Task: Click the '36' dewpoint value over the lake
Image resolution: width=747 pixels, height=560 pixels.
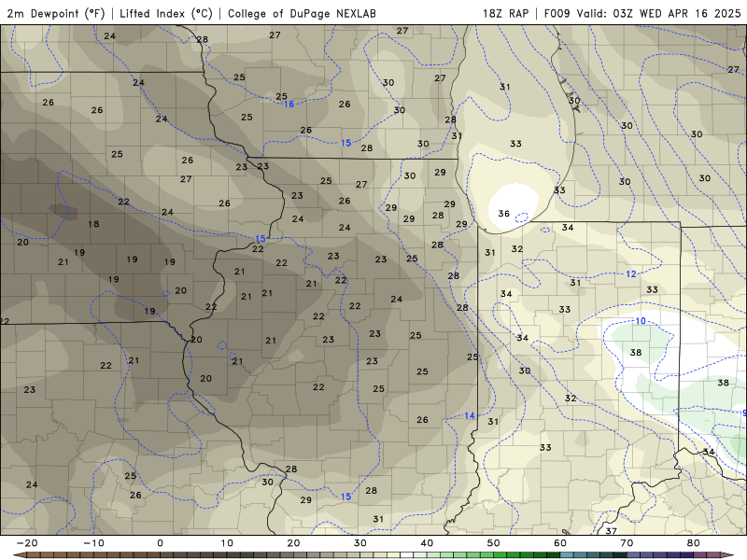Action: (x=504, y=214)
